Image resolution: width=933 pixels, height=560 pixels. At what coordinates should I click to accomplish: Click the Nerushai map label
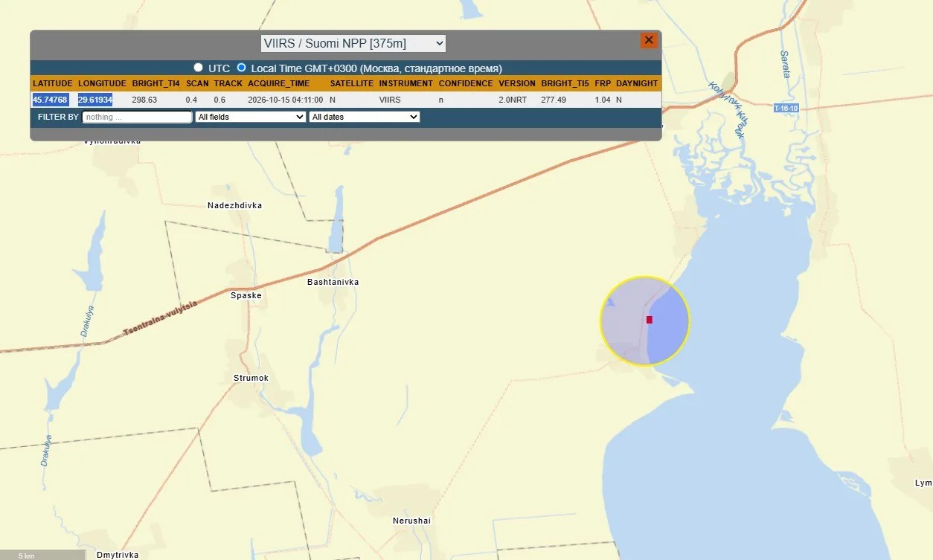click(x=412, y=521)
